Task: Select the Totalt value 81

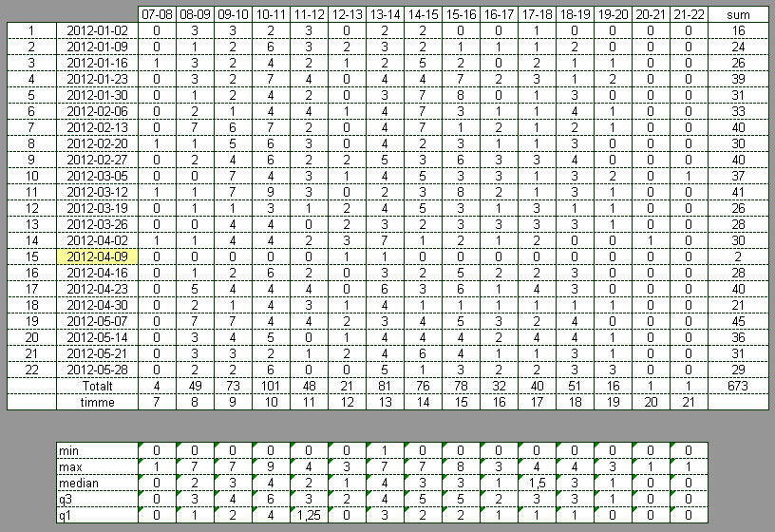Action: point(386,386)
